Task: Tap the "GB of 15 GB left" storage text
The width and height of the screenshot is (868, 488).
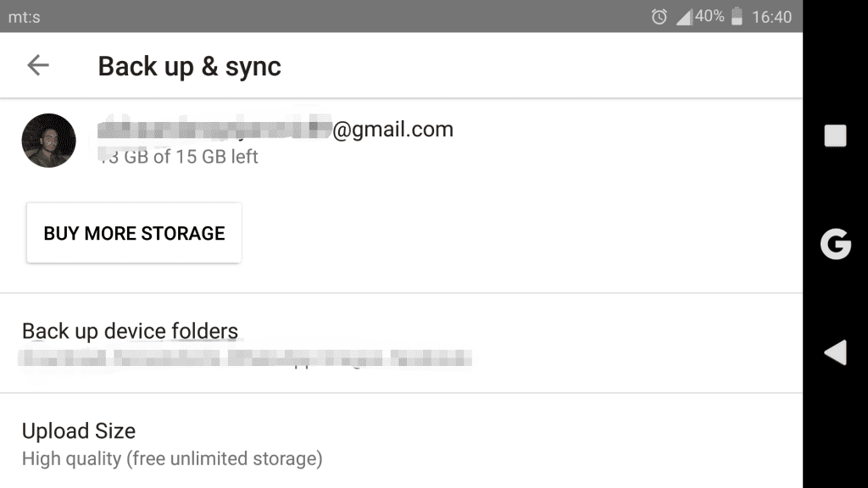Action: [x=178, y=157]
